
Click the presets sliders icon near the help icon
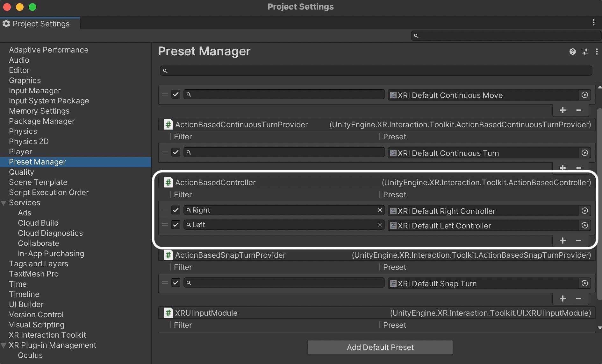[585, 51]
